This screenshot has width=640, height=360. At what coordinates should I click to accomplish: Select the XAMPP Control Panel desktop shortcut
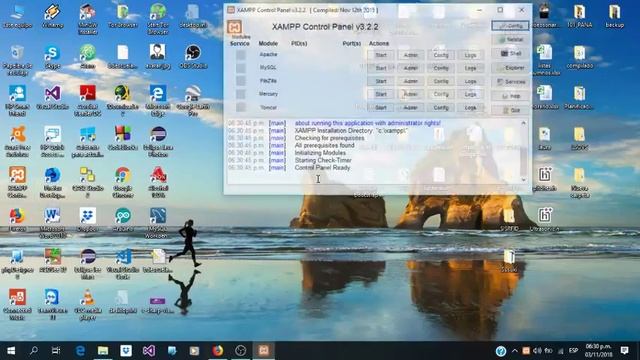pos(18,182)
